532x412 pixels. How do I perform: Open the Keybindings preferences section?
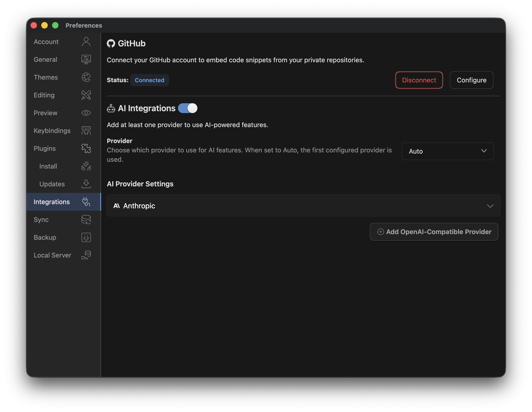click(63, 131)
